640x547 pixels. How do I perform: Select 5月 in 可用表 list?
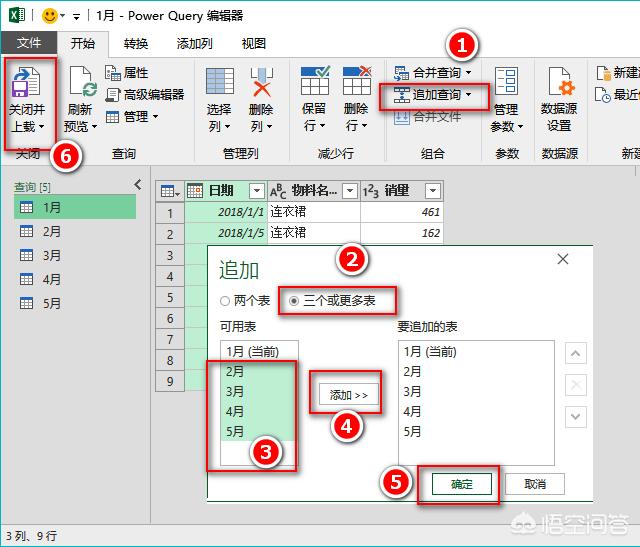pos(259,431)
